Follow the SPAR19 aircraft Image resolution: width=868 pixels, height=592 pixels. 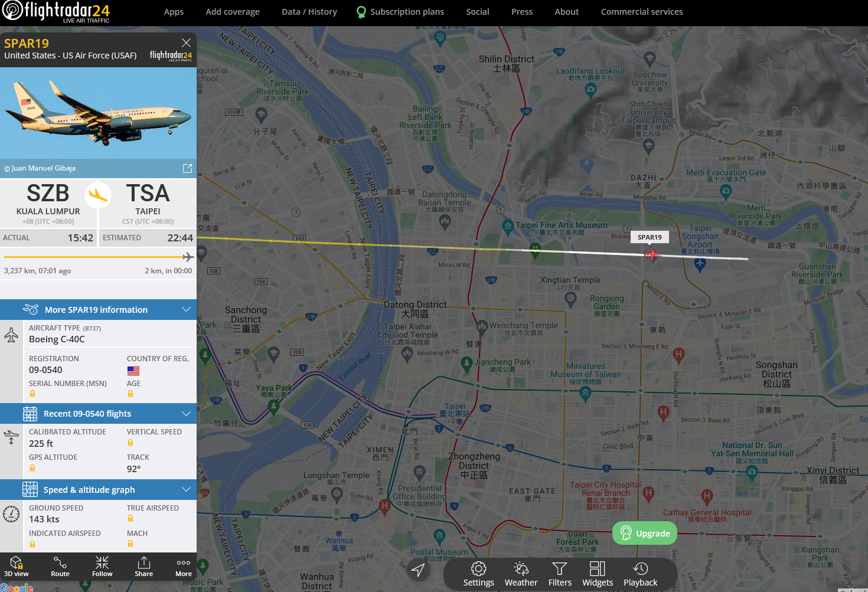(102, 566)
